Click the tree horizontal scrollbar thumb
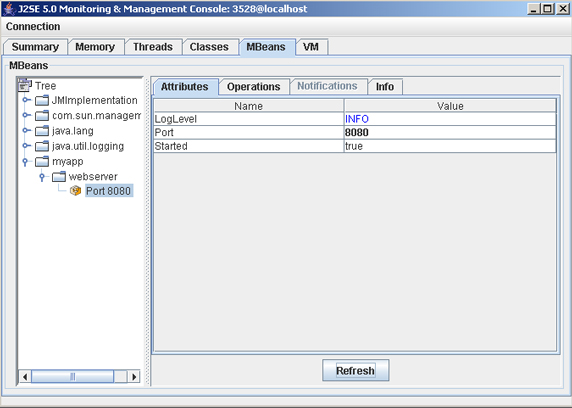Viewport: 572px width, 408px height. [x=73, y=377]
